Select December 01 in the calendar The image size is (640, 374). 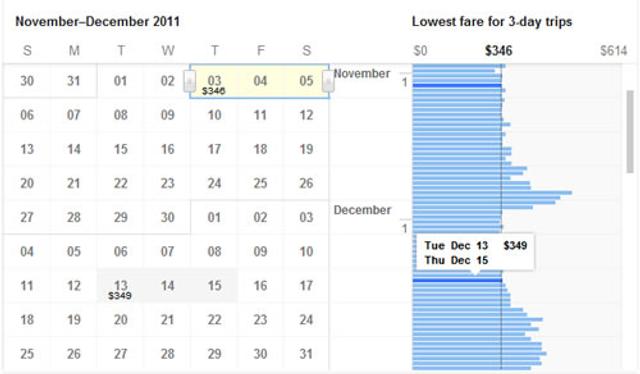[214, 217]
